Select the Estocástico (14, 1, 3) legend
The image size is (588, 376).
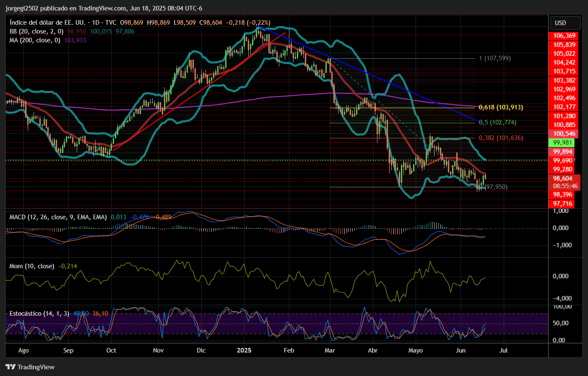(39, 314)
